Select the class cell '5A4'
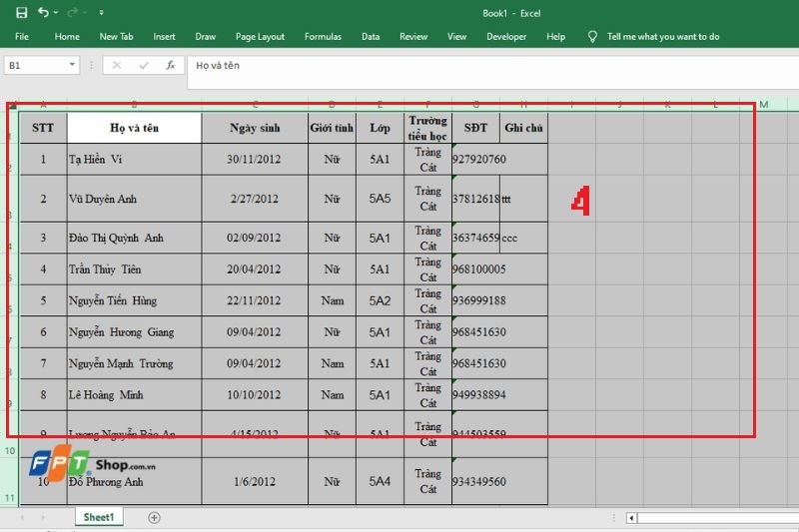799x532 pixels. (x=380, y=481)
